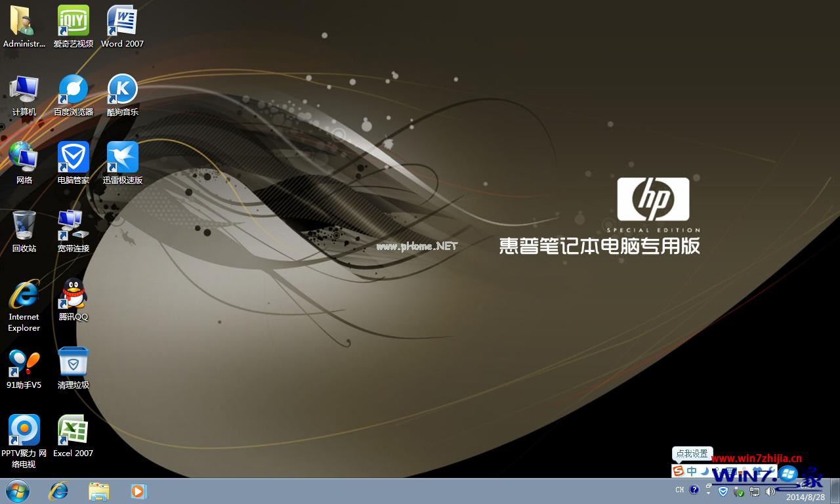Launch the Clean Junk (清理垃圾) shortcut
Viewport: 840px width, 504px height.
pyautogui.click(x=73, y=369)
